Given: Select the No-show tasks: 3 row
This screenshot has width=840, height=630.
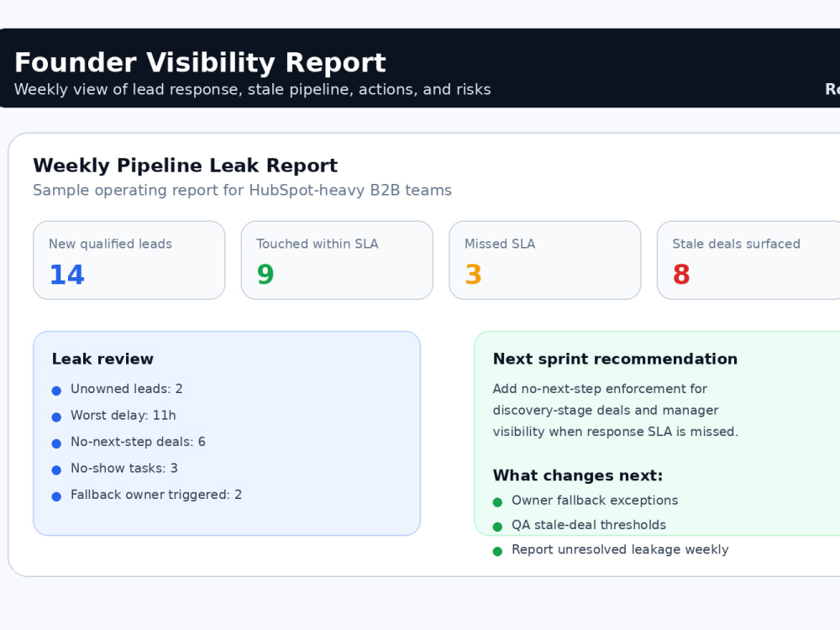Looking at the screenshot, I should coord(114,468).
